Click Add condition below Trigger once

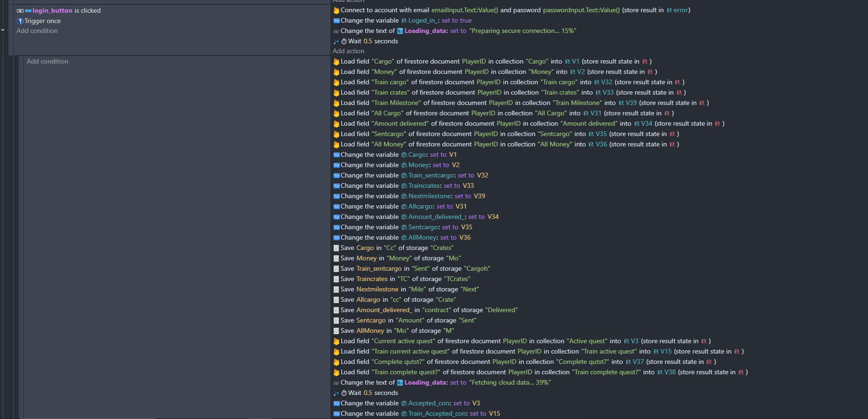coord(37,31)
